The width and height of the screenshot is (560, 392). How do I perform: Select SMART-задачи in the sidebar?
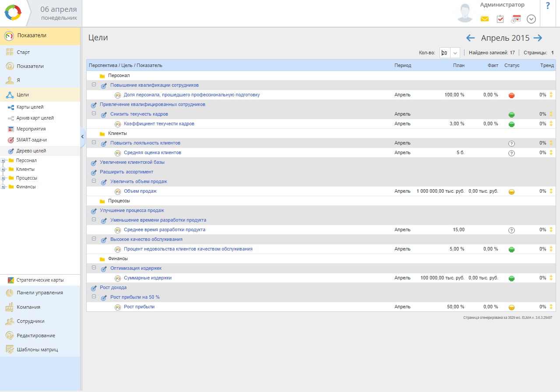(x=32, y=140)
